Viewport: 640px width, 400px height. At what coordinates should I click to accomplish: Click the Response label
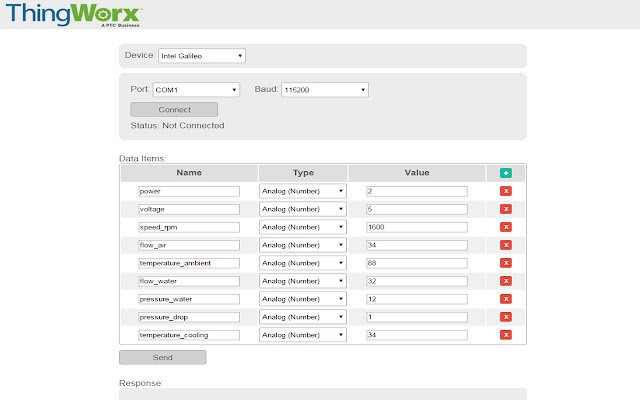pyautogui.click(x=141, y=383)
